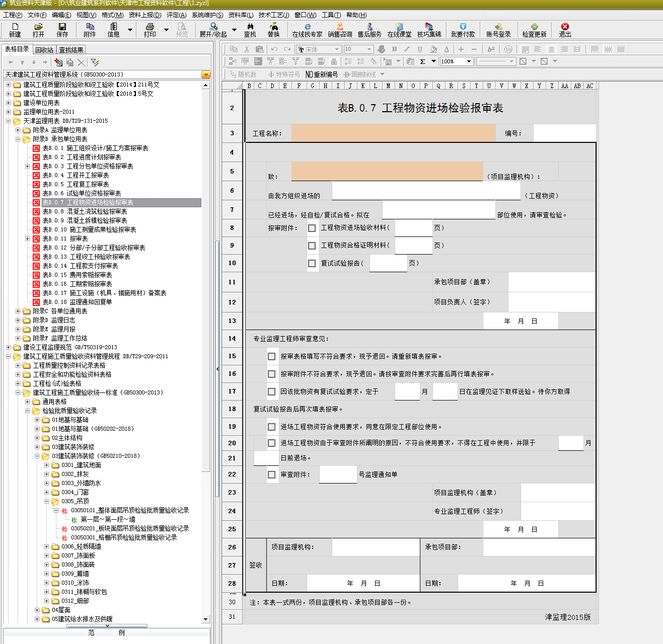The width and height of the screenshot is (663, 644).
Task: Click the 新建 (New) toolbar icon
Action: [x=15, y=30]
